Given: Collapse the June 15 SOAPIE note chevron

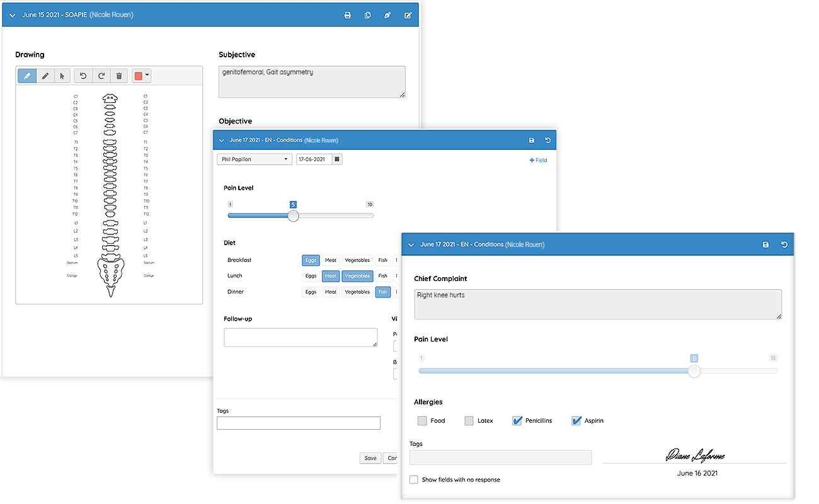Looking at the screenshot, I should (12, 15).
